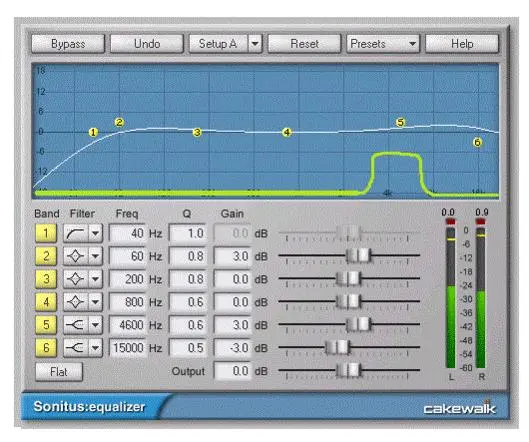Click the high-pass filter icon for band 1
The width and height of the screenshot is (529, 442).
(x=76, y=233)
